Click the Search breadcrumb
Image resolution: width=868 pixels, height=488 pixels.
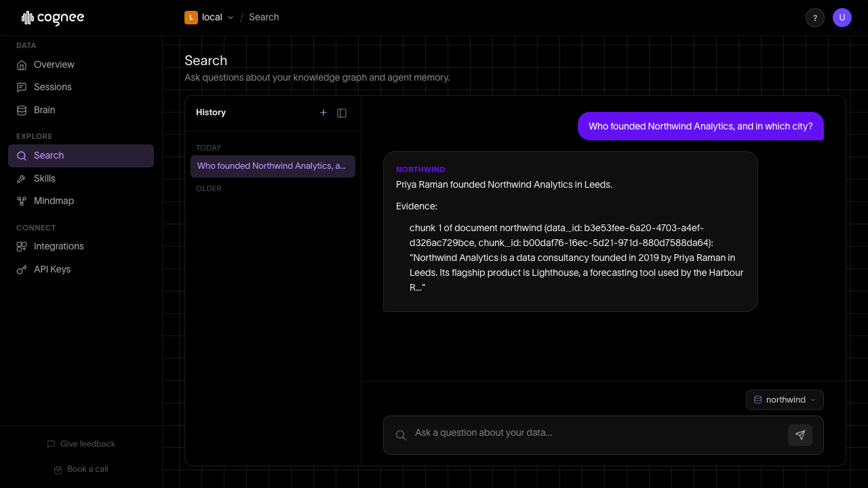tap(264, 18)
